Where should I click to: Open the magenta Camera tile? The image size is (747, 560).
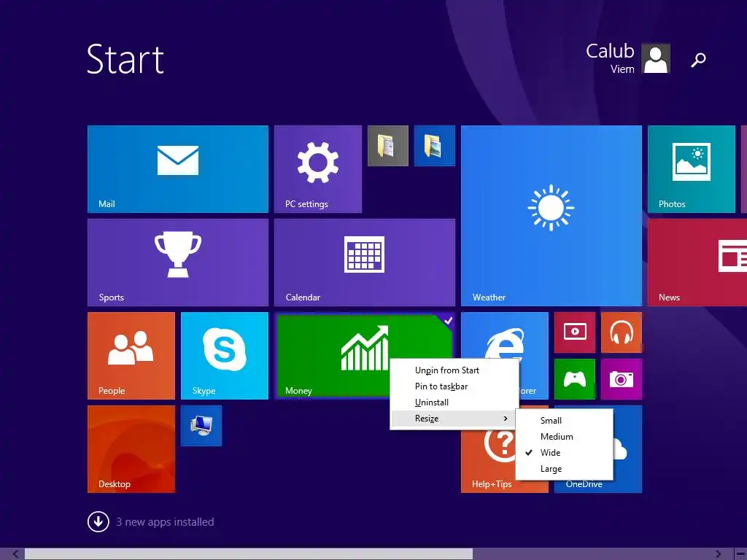point(622,379)
